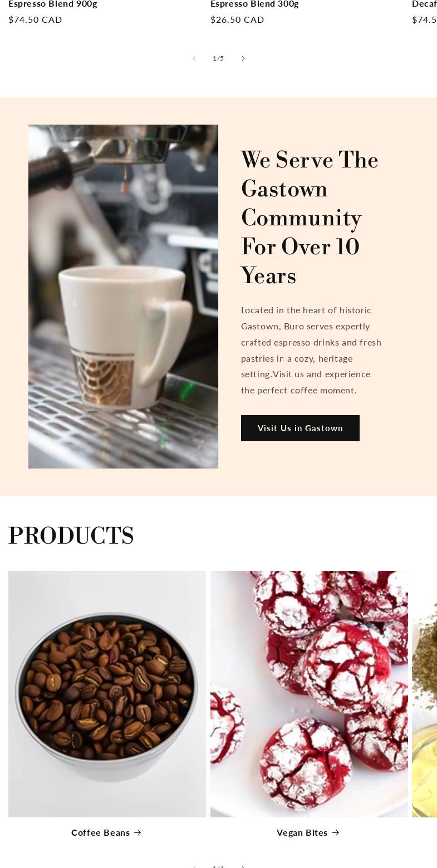Click the $74.50 CAD price under Espresso Blend 900g

click(x=35, y=20)
